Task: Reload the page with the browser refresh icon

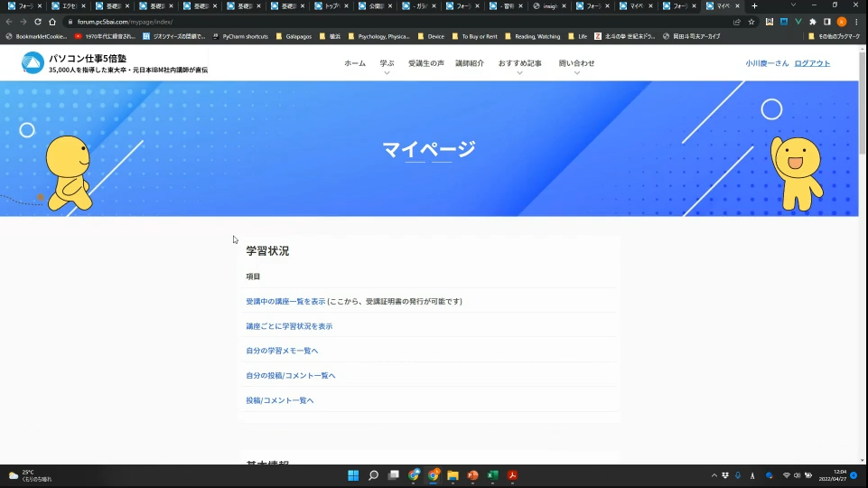Action: pyautogui.click(x=38, y=22)
